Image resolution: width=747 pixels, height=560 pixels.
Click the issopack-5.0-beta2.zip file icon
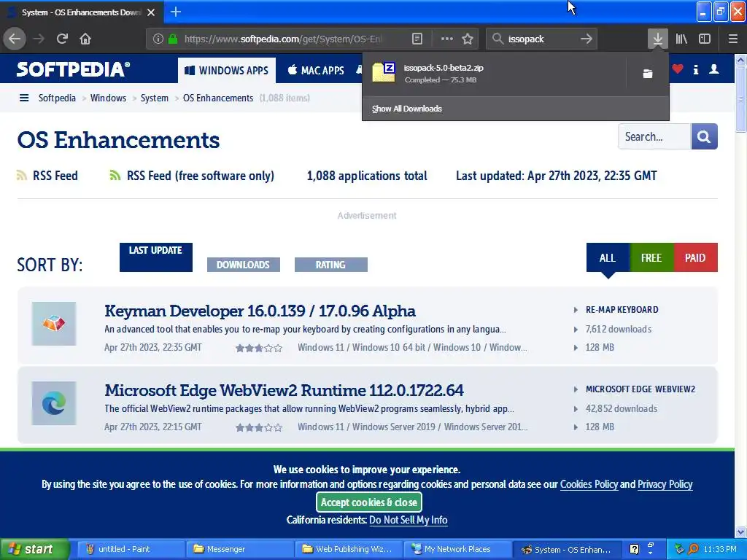tap(384, 72)
